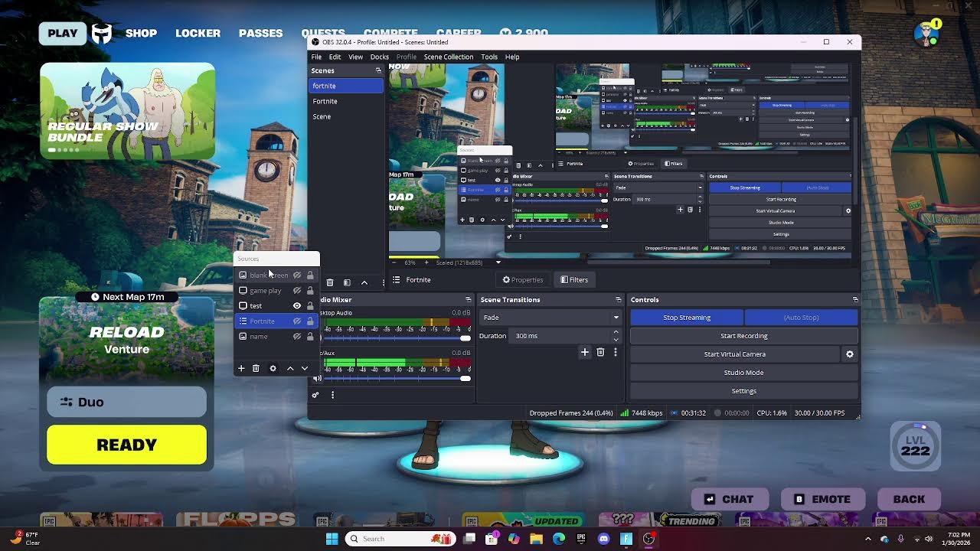Unlock the blank screen source
Screen dimensions: 980x551
tap(310, 275)
